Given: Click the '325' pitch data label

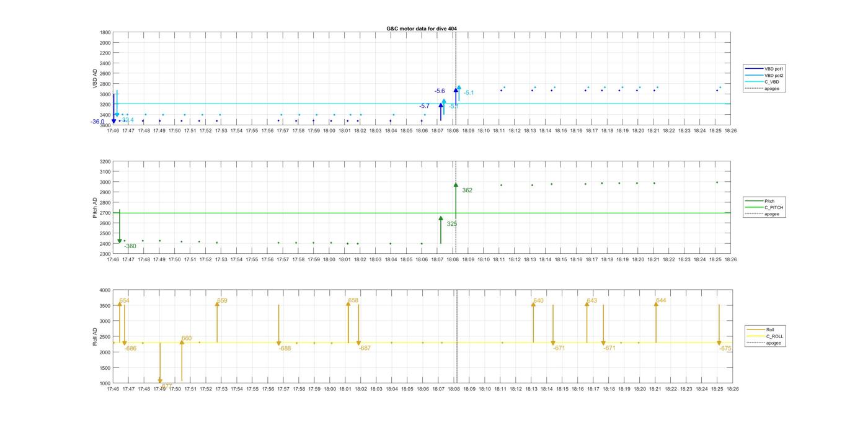Looking at the screenshot, I should tap(451, 224).
